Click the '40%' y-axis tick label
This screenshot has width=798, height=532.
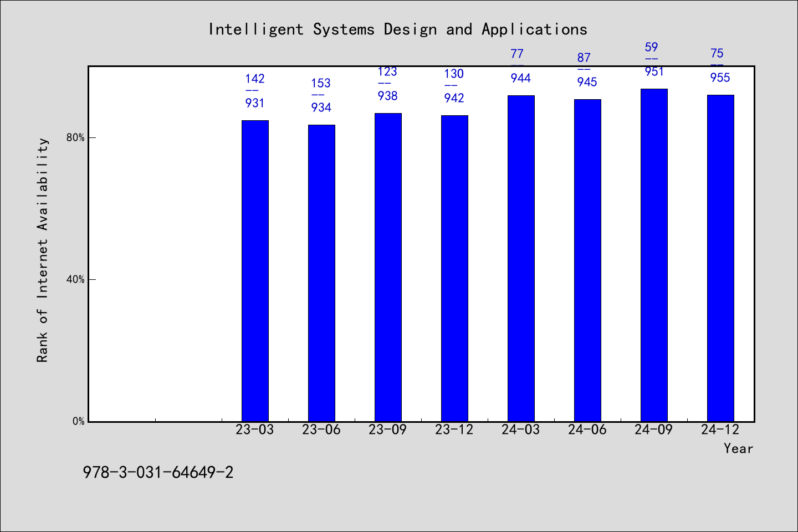75,279
